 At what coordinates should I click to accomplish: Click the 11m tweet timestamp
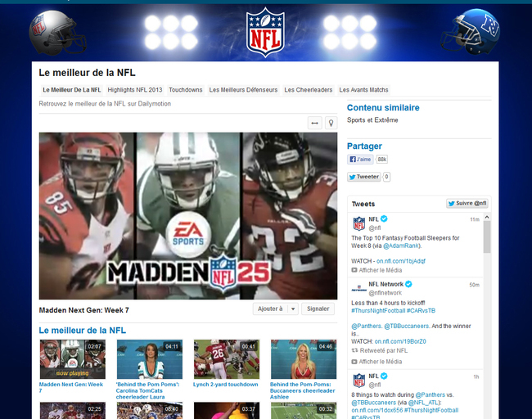pos(475,219)
